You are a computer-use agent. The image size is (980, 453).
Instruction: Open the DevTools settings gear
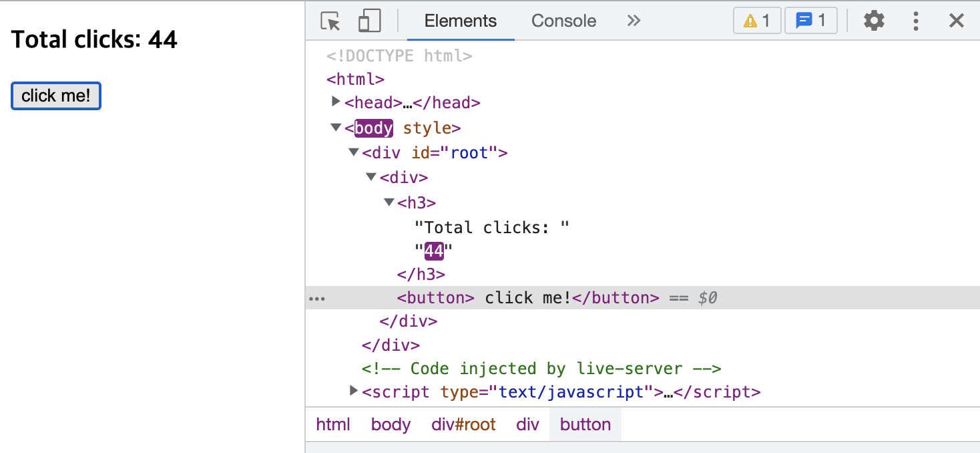(874, 21)
